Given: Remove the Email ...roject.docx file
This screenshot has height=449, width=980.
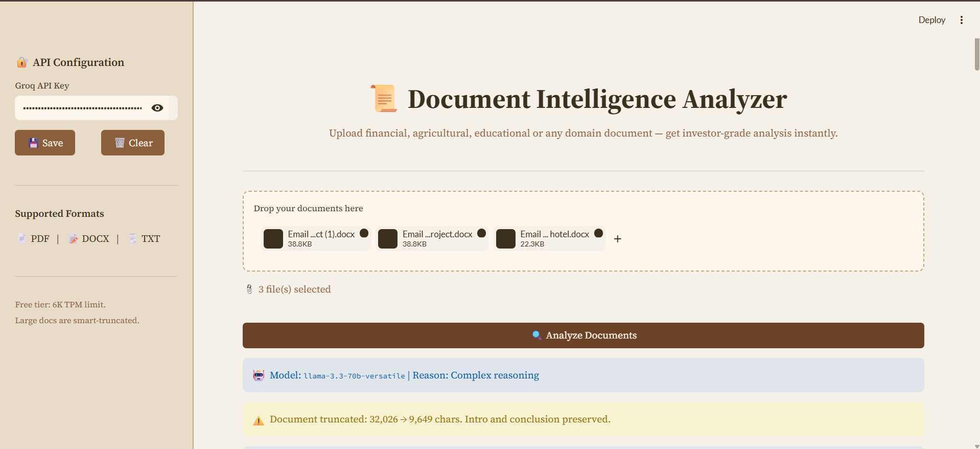Looking at the screenshot, I should pos(481,233).
